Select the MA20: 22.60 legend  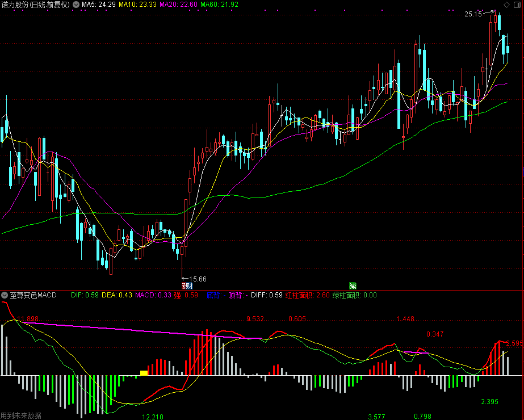click(179, 5)
